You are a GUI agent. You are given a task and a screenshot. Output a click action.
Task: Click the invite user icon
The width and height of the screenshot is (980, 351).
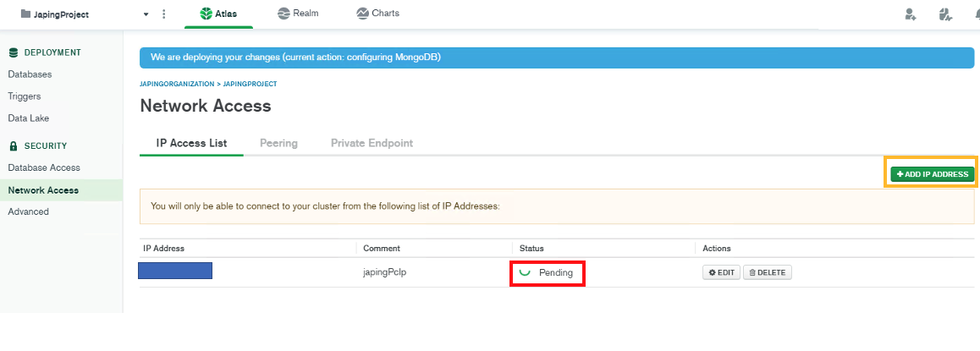click(911, 14)
